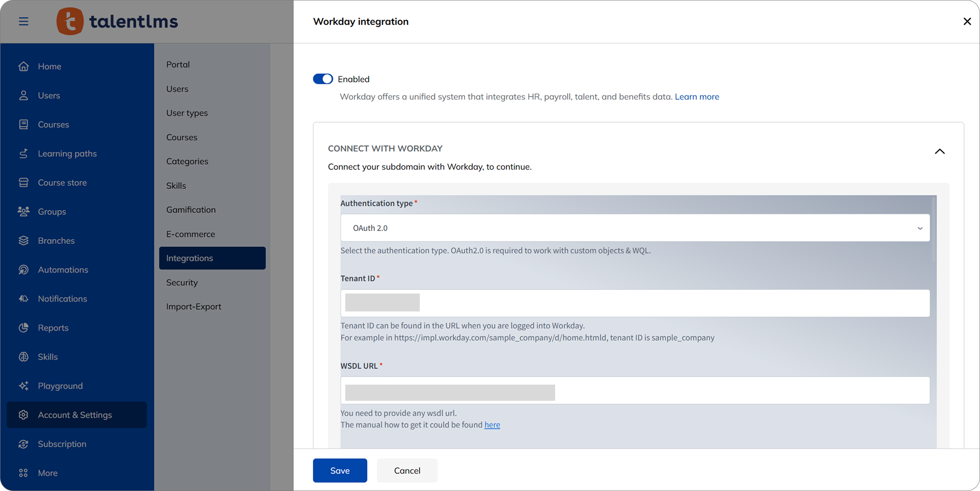This screenshot has height=491, width=980.
Task: Click the Notifications megaphone icon
Action: 23,299
